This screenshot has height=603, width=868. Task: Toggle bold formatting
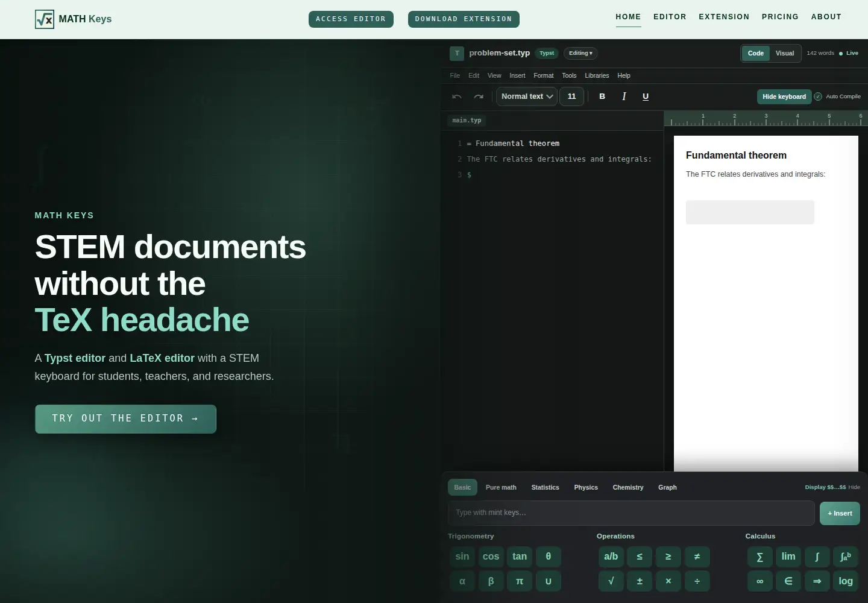(x=602, y=96)
